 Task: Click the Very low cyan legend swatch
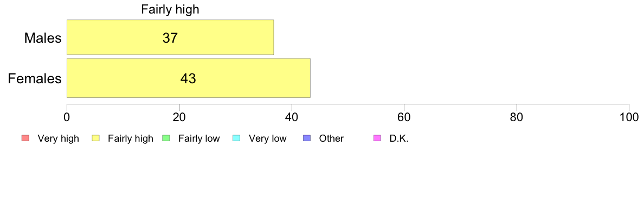[236, 138]
